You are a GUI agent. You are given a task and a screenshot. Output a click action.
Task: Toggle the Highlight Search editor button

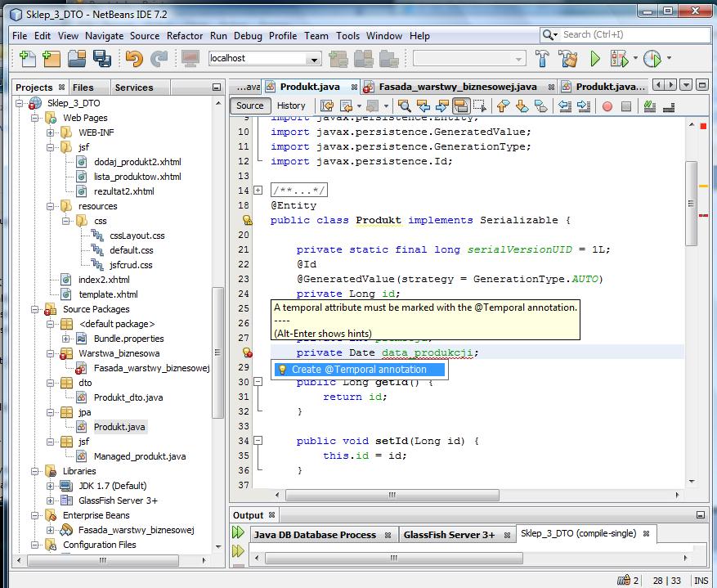pos(461,106)
